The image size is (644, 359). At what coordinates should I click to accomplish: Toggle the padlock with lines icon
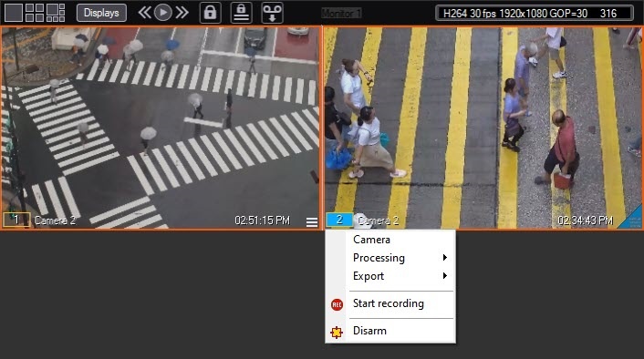tap(241, 13)
